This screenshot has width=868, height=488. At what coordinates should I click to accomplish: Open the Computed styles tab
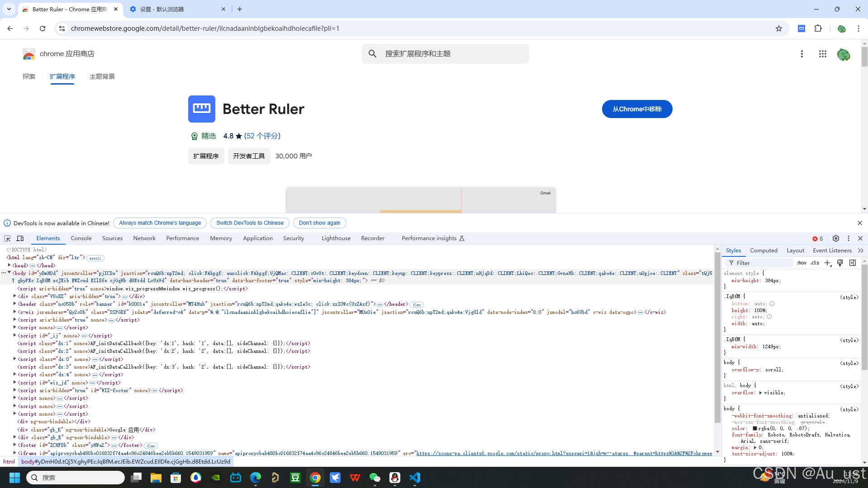pyautogui.click(x=764, y=250)
